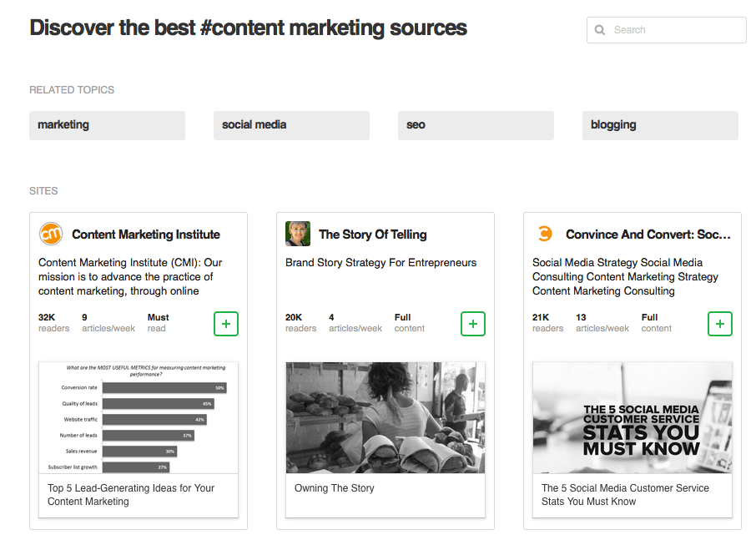Open the blogging related topic
Viewport: 756px width, 545px height.
pos(660,125)
